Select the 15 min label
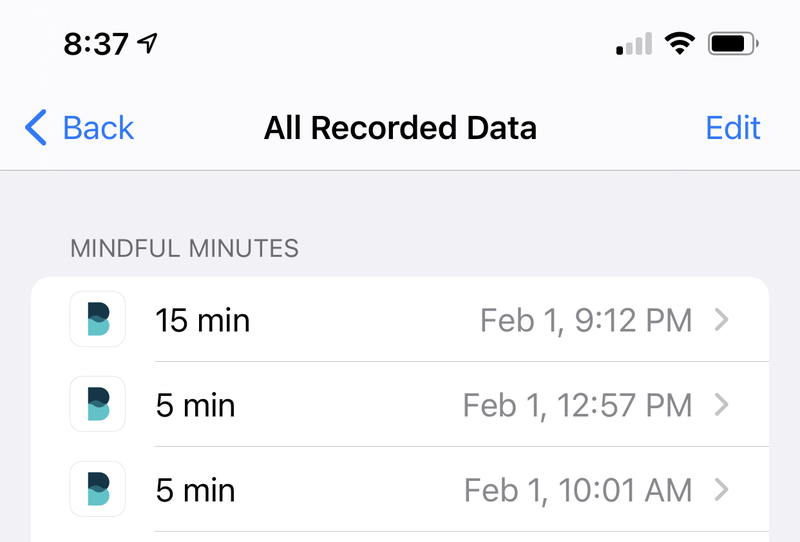This screenshot has height=542, width=800. [203, 321]
